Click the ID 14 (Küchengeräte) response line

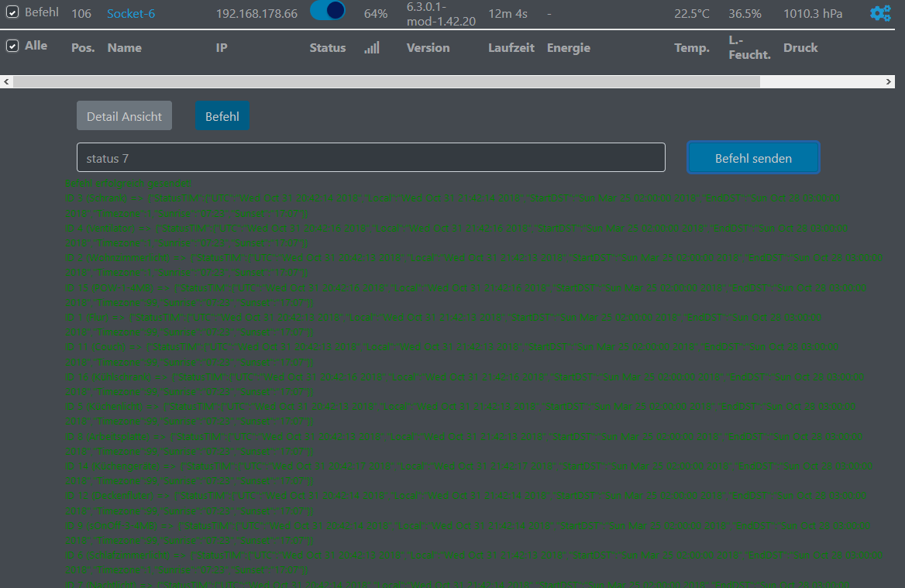pyautogui.click(x=468, y=473)
